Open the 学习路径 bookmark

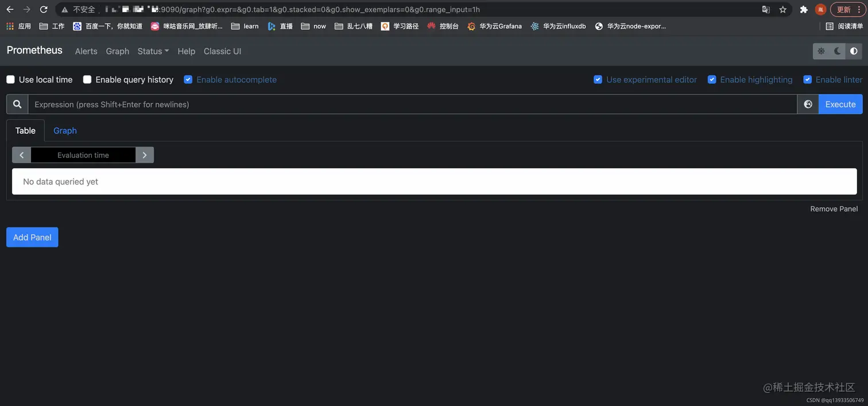point(400,26)
